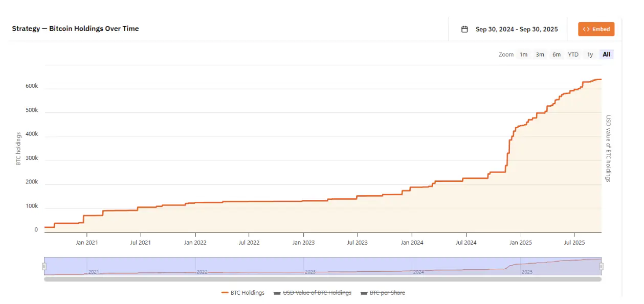Click the calendar icon beside the date range
The image size is (644, 304).
[464, 29]
